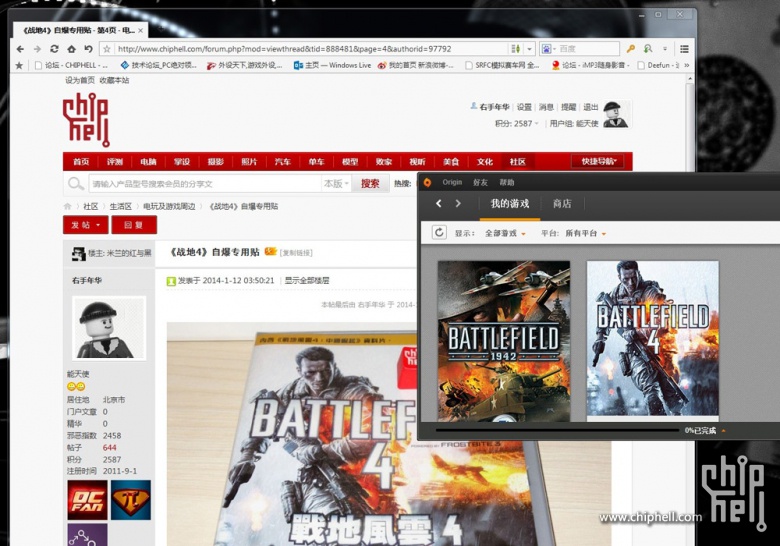Open the 所有平台 platform filter in Origin

(x=585, y=233)
